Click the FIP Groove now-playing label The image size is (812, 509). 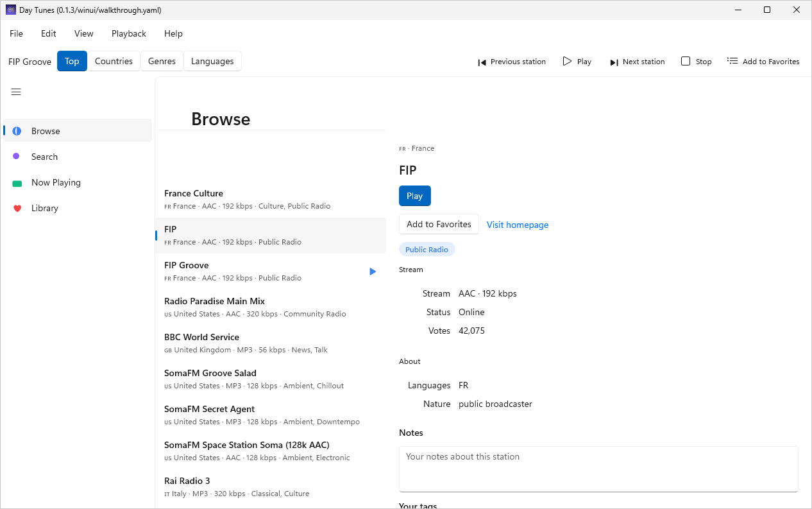30,62
